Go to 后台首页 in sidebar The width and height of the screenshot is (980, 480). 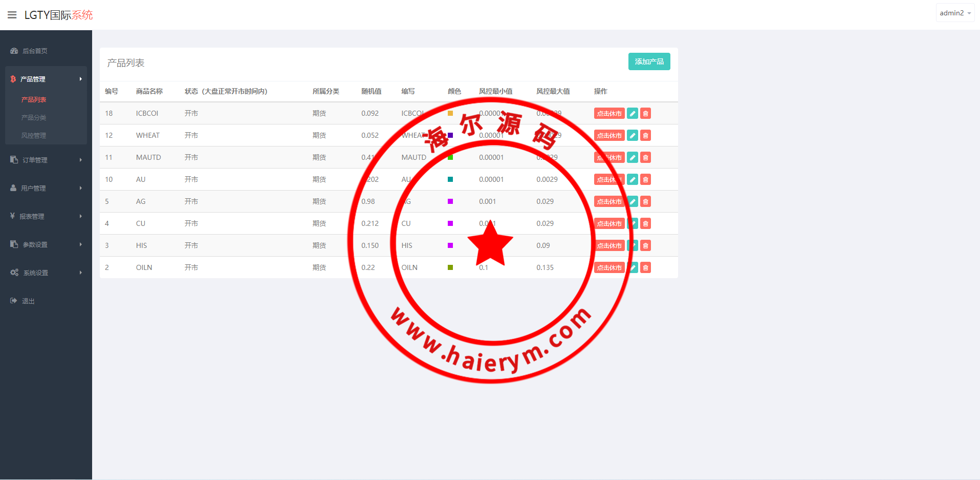[x=35, y=51]
